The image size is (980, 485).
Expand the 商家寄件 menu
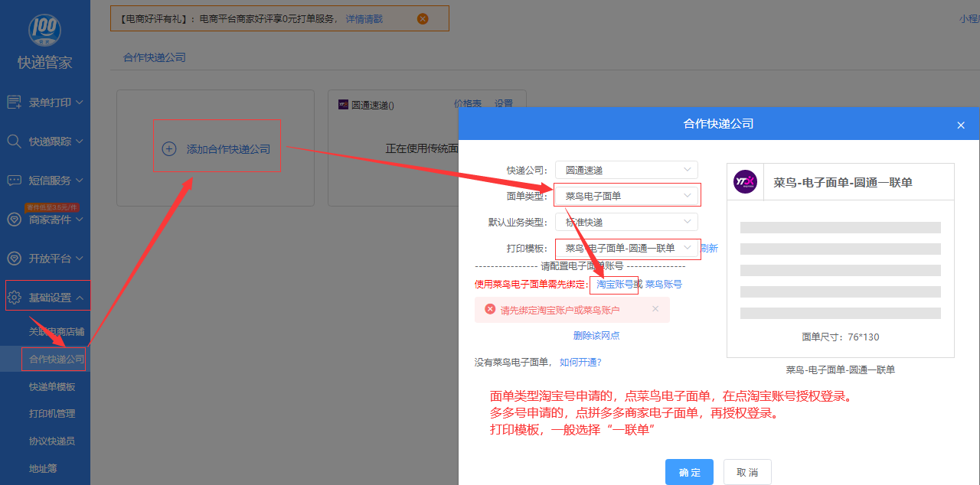click(x=80, y=220)
